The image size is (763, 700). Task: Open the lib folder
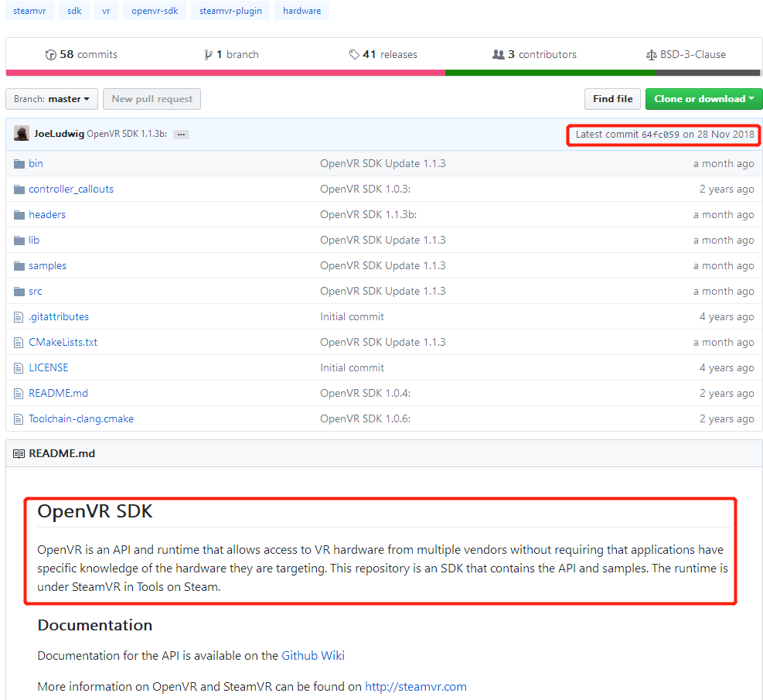tap(33, 240)
